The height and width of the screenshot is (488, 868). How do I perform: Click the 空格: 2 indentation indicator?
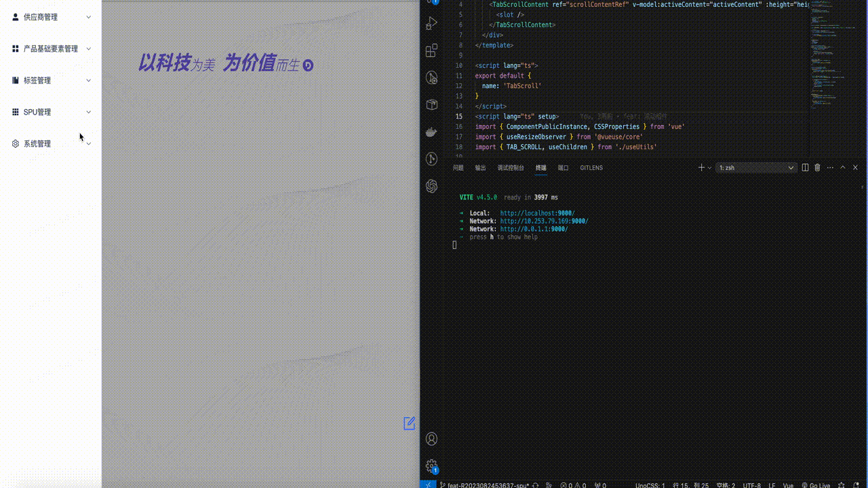tap(726, 485)
